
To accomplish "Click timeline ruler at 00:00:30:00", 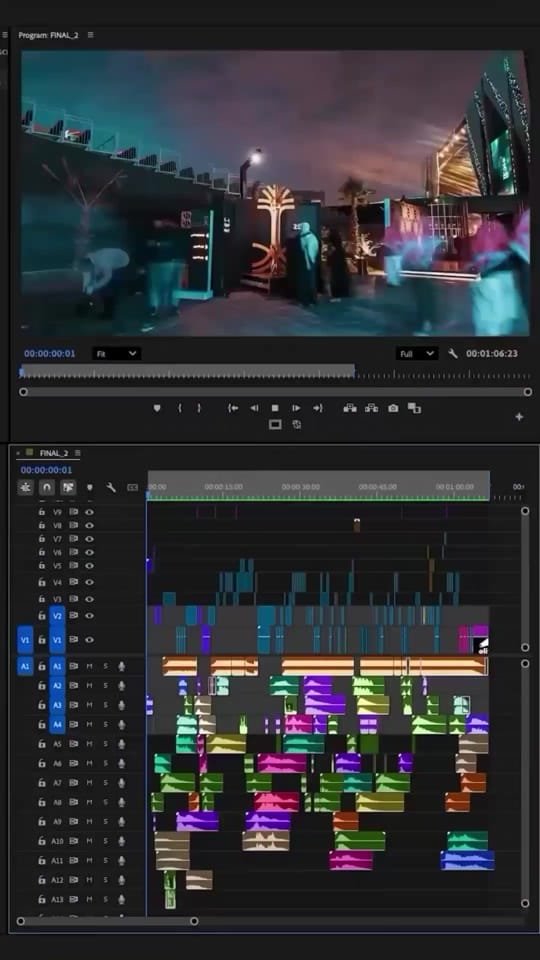I will click(301, 487).
